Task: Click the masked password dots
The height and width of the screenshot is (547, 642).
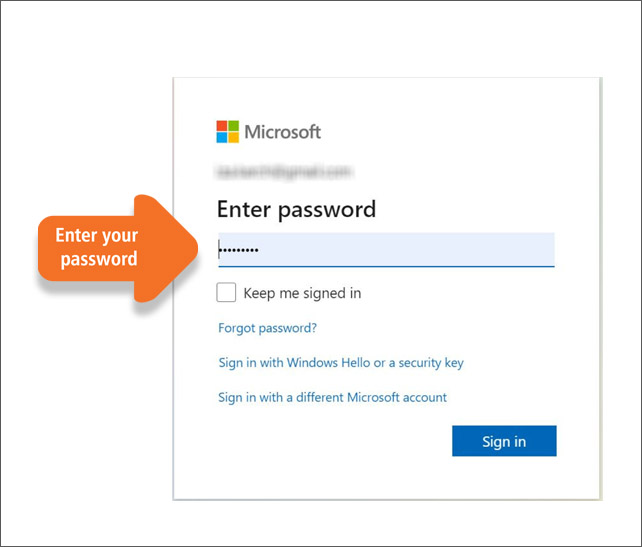Action: click(239, 249)
